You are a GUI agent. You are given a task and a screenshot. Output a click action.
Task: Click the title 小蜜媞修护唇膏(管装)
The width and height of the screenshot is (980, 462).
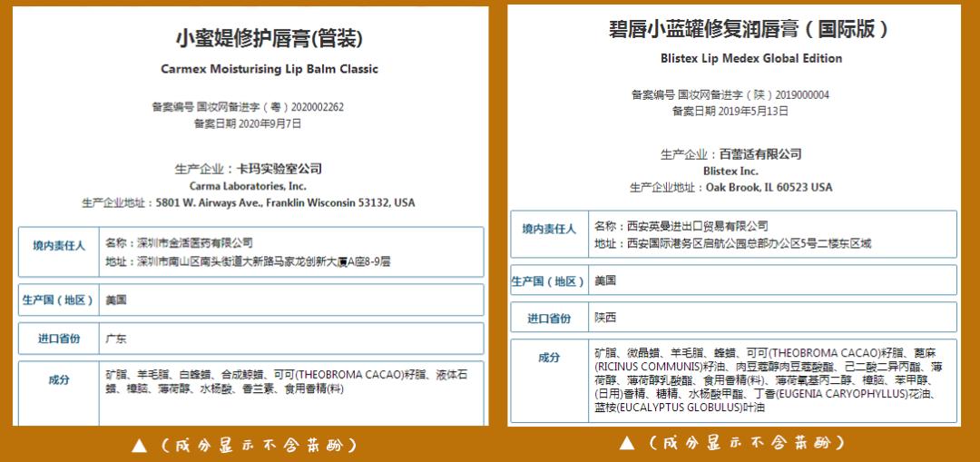coord(269,39)
